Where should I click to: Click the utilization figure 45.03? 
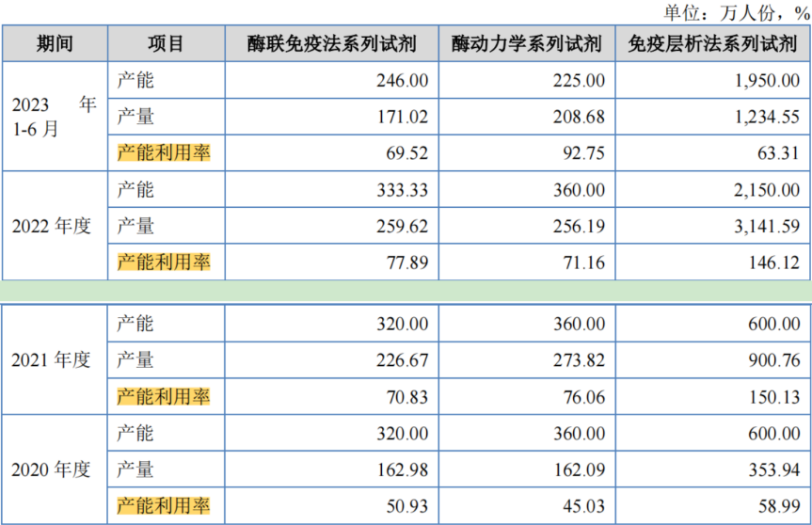coord(584,506)
